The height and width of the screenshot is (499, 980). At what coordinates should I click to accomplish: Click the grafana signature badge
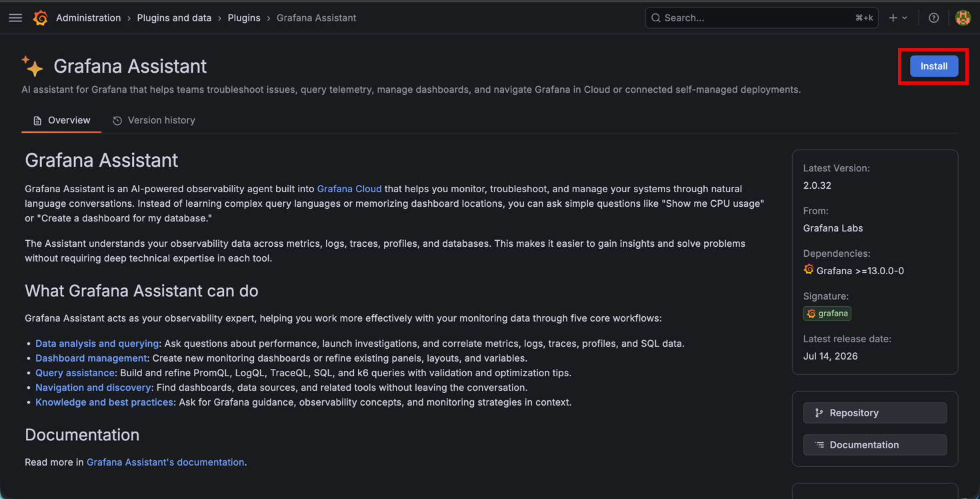827,314
